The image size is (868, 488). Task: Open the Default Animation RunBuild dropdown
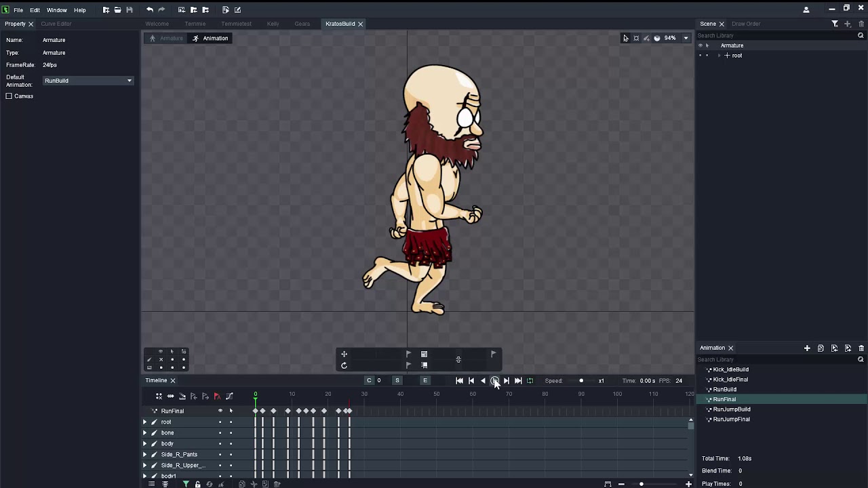(x=88, y=81)
